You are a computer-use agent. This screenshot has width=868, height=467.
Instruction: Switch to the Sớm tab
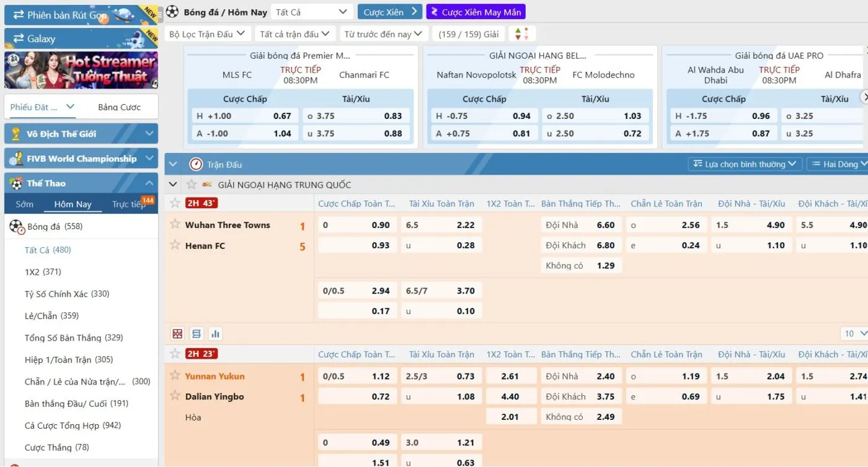tap(25, 204)
